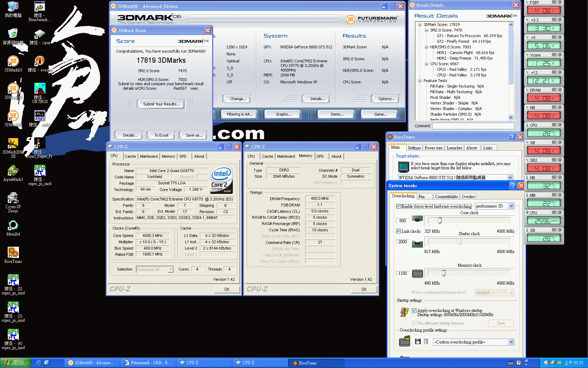Switch to Cache tab in left CPU-Z window

(131, 156)
